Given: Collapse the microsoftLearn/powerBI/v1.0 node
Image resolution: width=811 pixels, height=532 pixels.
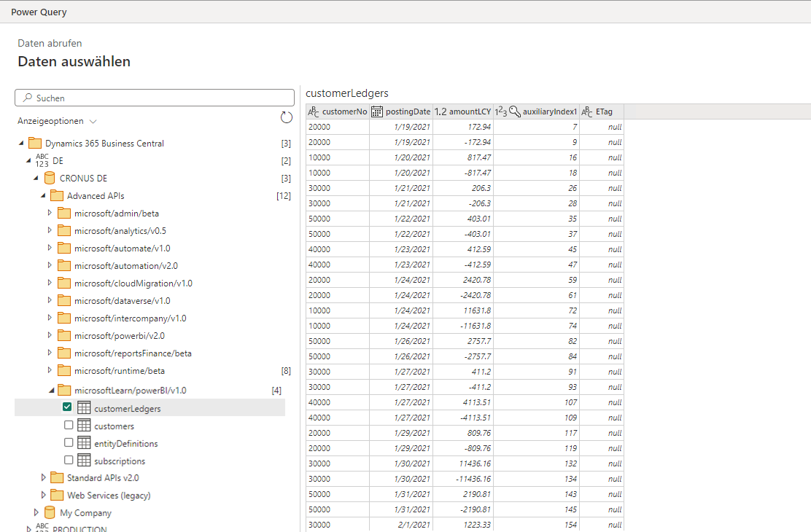Looking at the screenshot, I should tap(51, 391).
